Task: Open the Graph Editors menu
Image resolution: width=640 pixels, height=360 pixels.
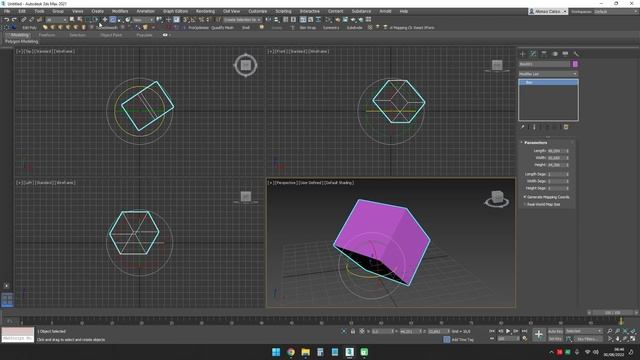Action: click(175, 11)
